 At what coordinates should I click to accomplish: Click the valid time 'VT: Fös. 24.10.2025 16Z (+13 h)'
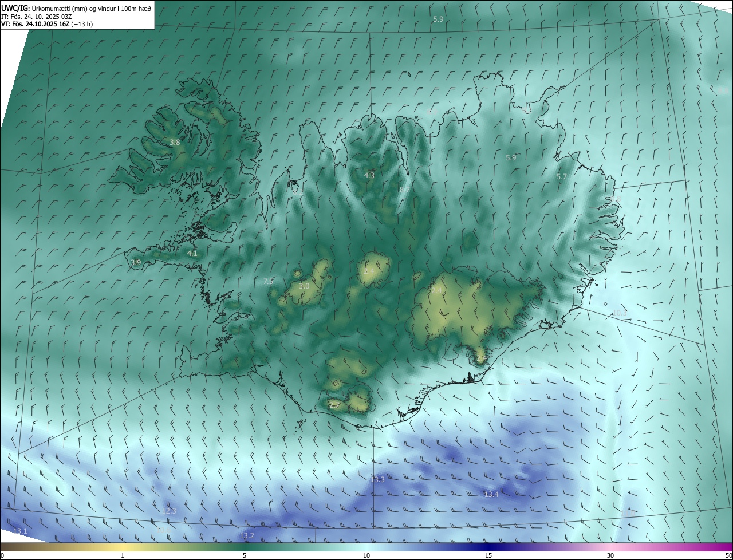click(47, 24)
